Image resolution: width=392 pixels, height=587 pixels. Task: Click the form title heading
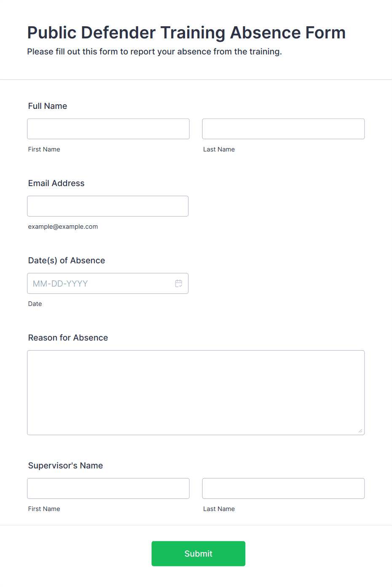pos(186,32)
